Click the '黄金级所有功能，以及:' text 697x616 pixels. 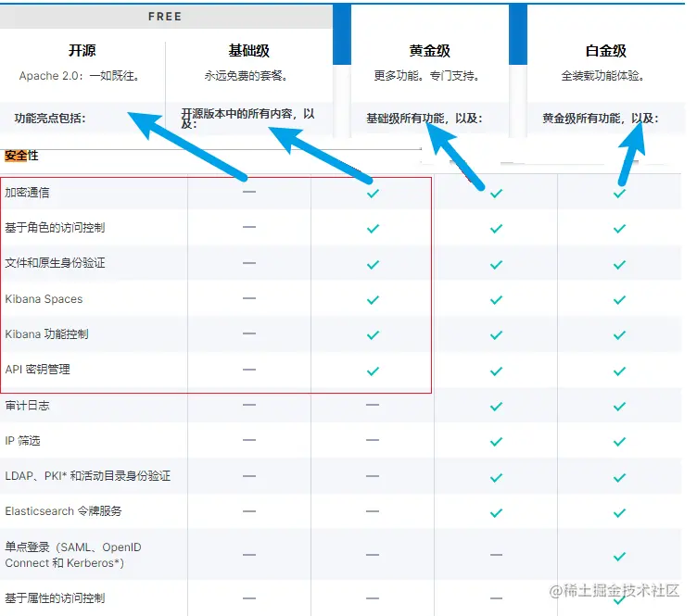point(600,119)
